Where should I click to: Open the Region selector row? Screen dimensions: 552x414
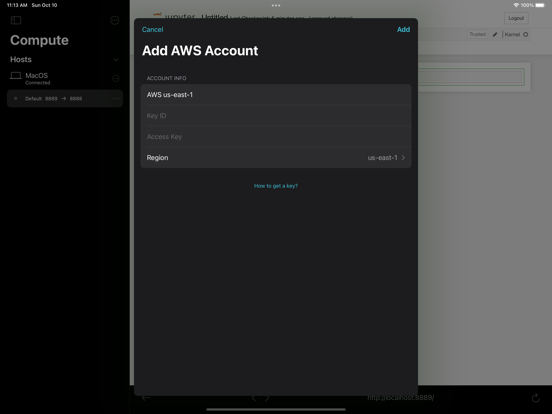(x=276, y=158)
